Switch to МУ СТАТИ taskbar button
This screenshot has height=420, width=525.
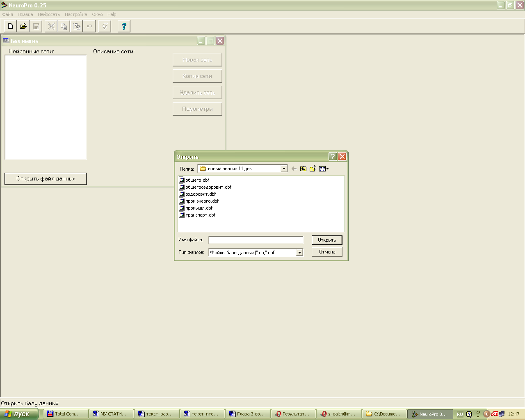pos(111,414)
